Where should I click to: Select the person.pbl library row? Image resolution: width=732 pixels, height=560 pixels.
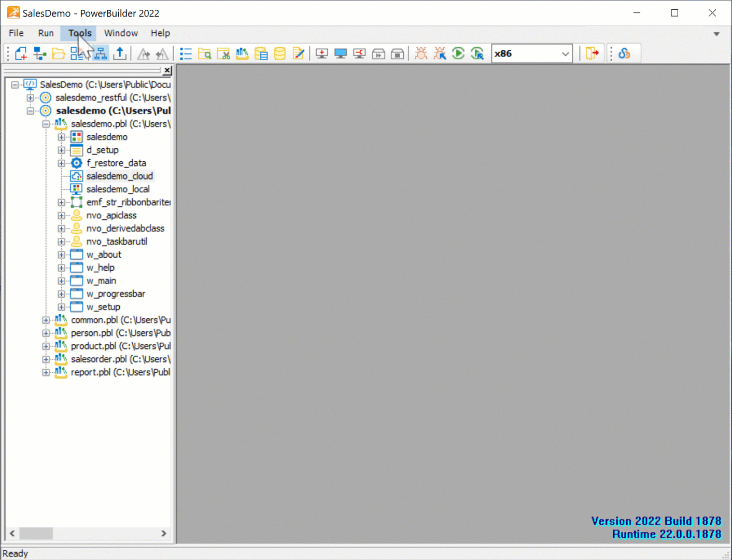tap(121, 333)
